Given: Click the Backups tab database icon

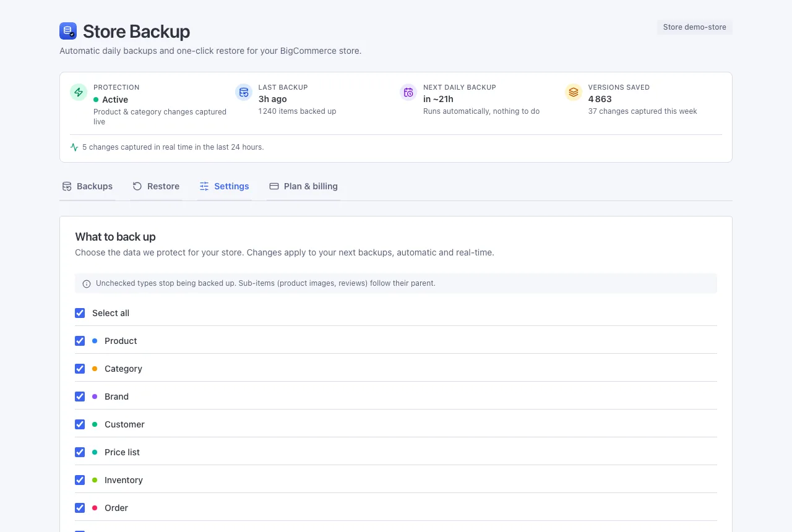Looking at the screenshot, I should tap(67, 186).
